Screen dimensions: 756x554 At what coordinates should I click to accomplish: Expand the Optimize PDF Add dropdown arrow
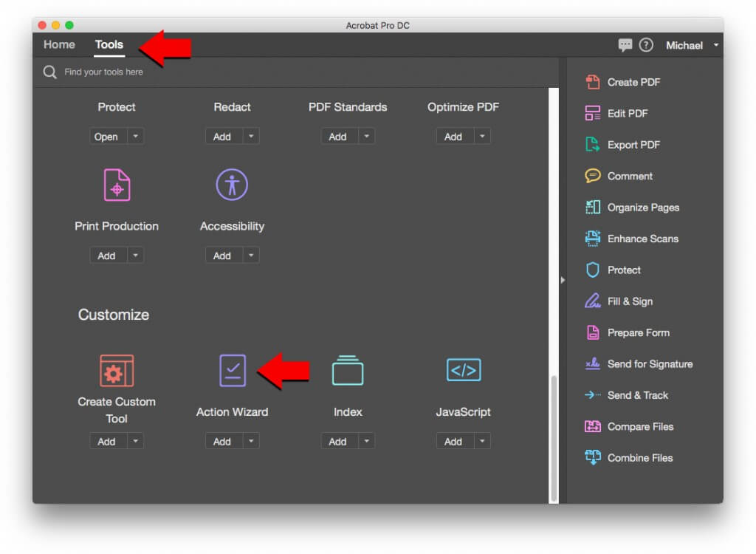482,137
